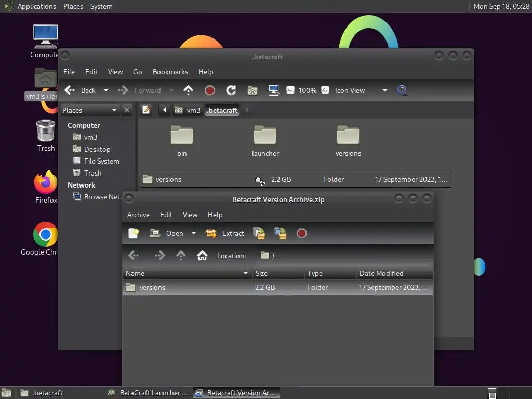532x399 pixels.
Task: Open the Archive menu in archive manager
Action: [x=138, y=215]
